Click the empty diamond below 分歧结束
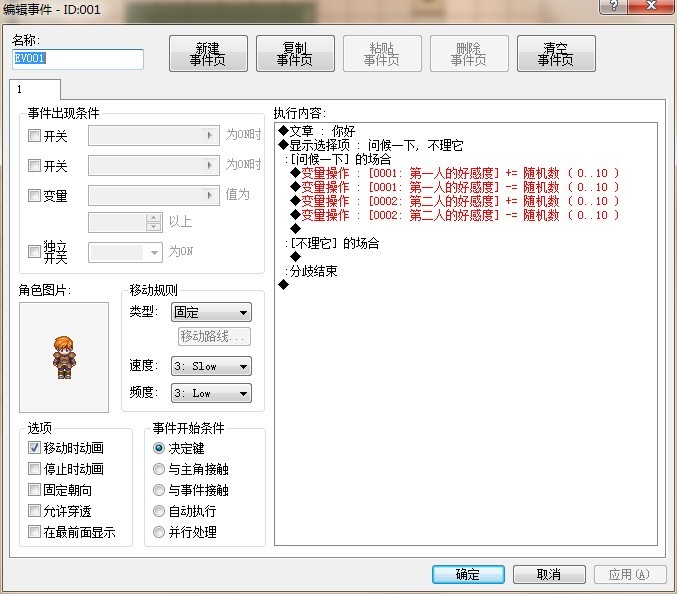This screenshot has height=594, width=677. (284, 284)
